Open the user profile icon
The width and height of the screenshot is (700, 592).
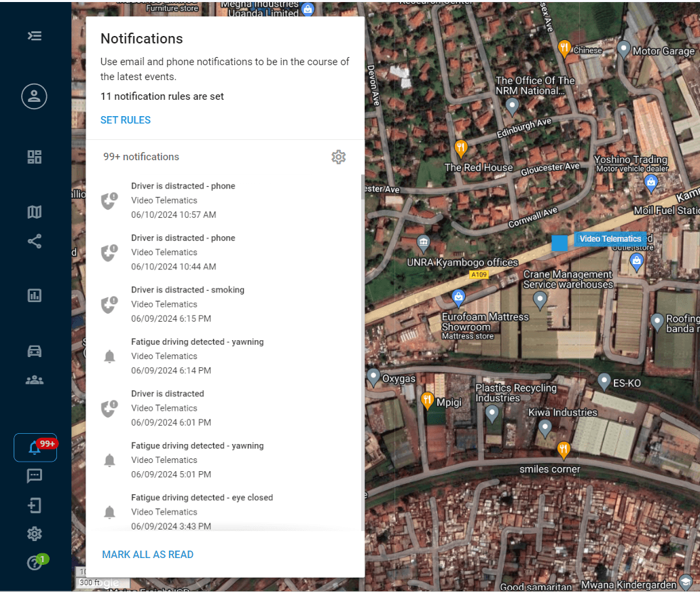(x=35, y=96)
